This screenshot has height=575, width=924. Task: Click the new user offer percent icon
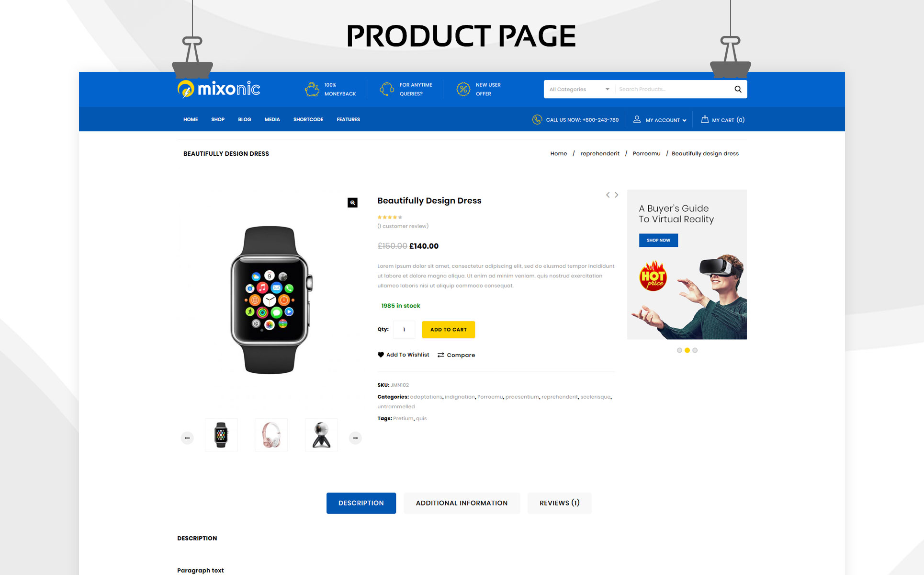coord(463,89)
